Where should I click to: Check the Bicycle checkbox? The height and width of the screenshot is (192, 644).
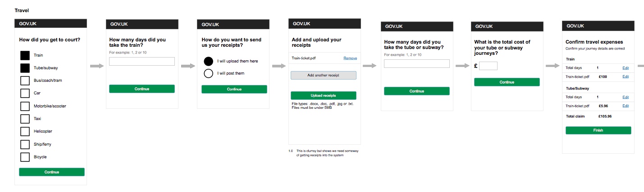point(25,157)
